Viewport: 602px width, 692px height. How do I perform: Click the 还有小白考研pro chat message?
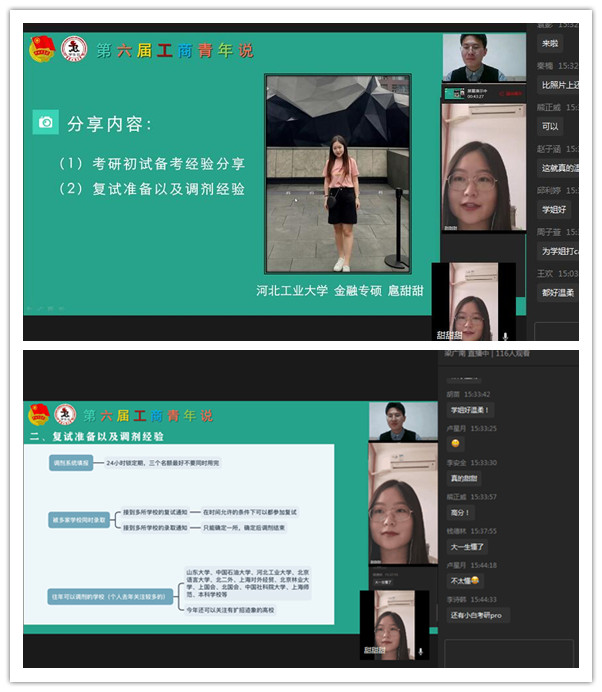pos(479,615)
